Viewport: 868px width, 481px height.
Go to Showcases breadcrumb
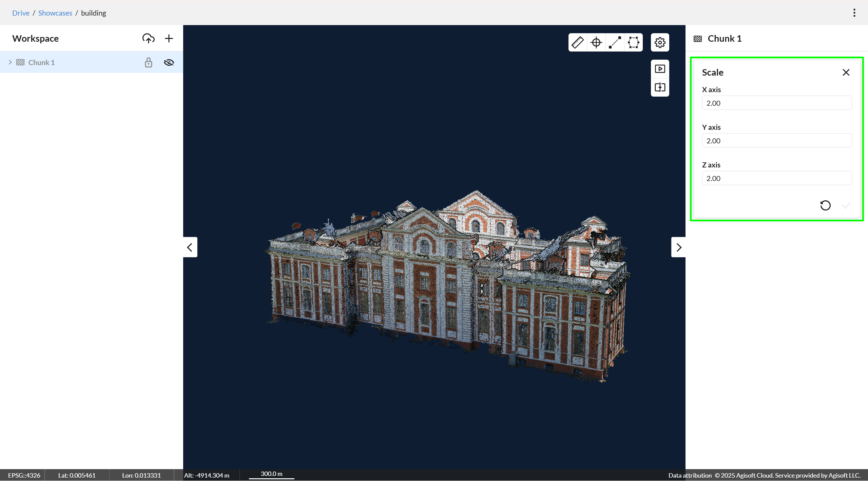55,13
